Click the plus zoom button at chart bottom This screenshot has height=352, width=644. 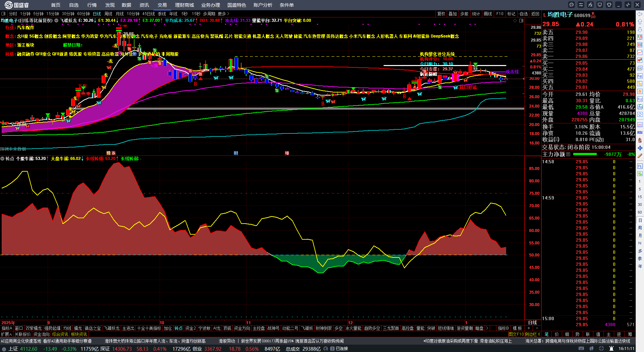529,328
